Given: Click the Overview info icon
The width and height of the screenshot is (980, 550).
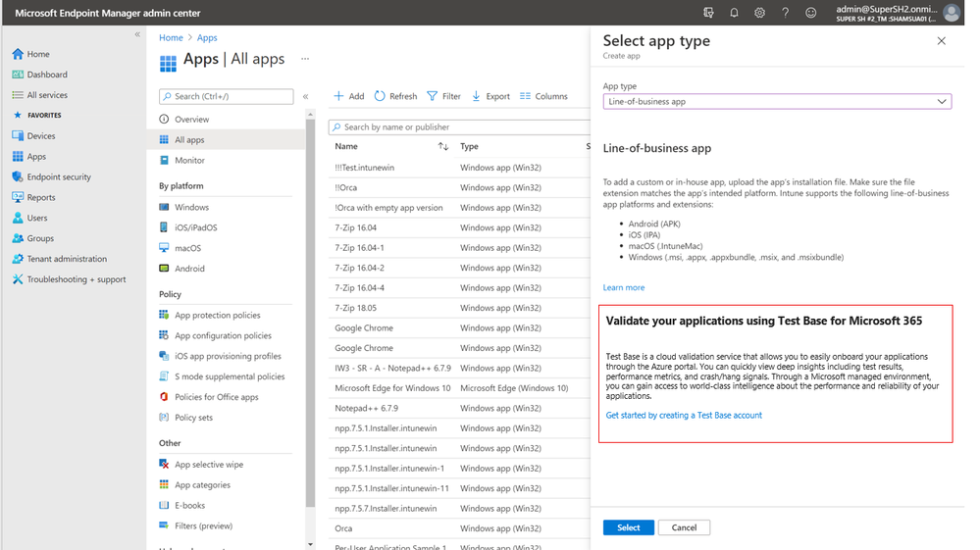Looking at the screenshot, I should (x=164, y=119).
